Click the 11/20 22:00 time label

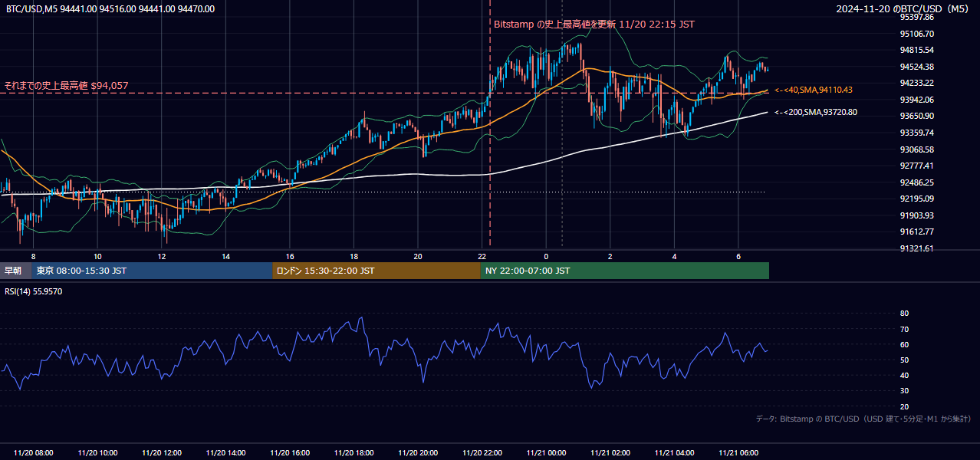tap(482, 453)
